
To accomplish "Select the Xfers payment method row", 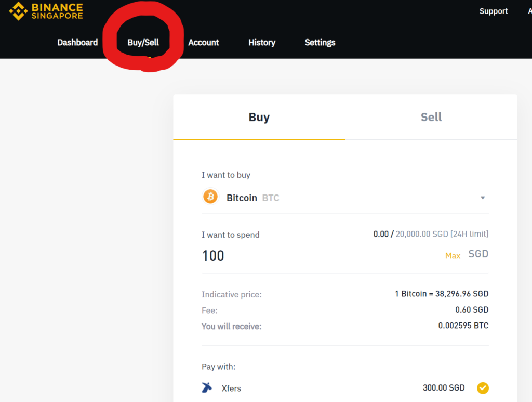I will 345,388.
